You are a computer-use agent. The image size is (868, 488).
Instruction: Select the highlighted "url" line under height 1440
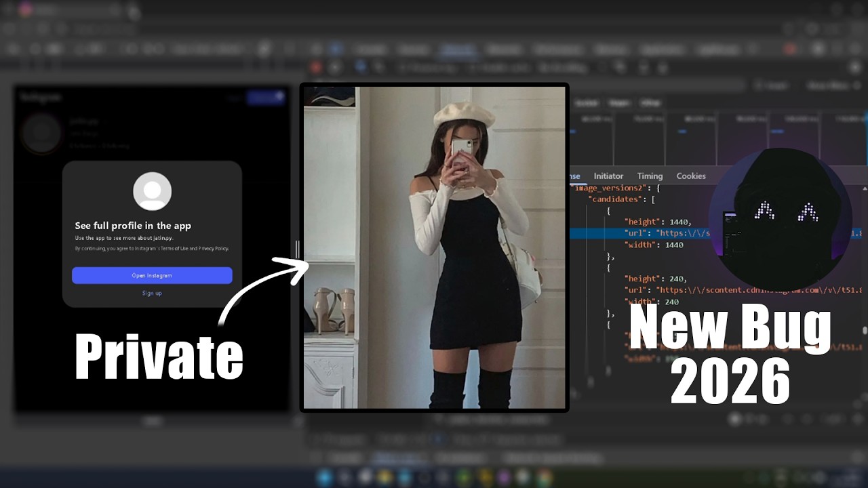point(715,233)
